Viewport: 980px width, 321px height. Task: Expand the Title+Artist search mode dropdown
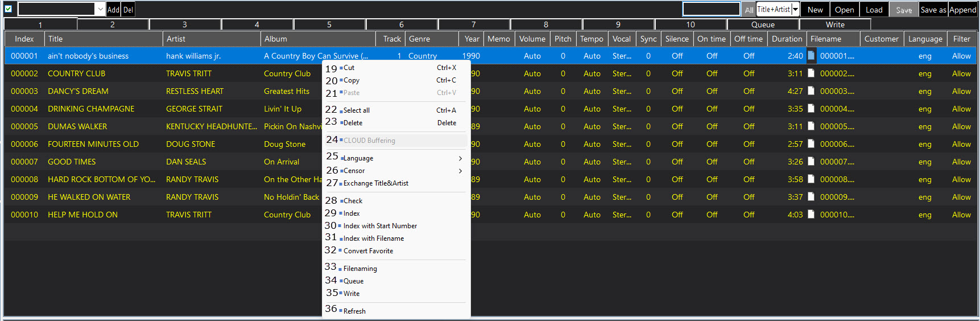point(795,10)
